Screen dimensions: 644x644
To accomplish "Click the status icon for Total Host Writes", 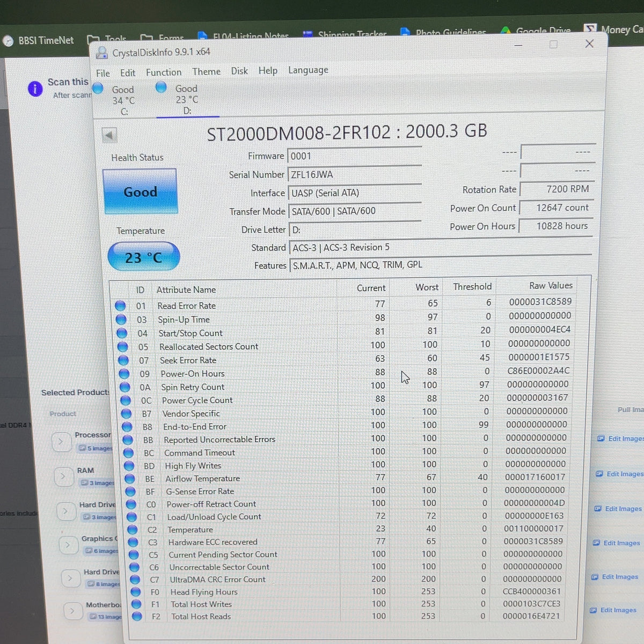I will 136,604.
